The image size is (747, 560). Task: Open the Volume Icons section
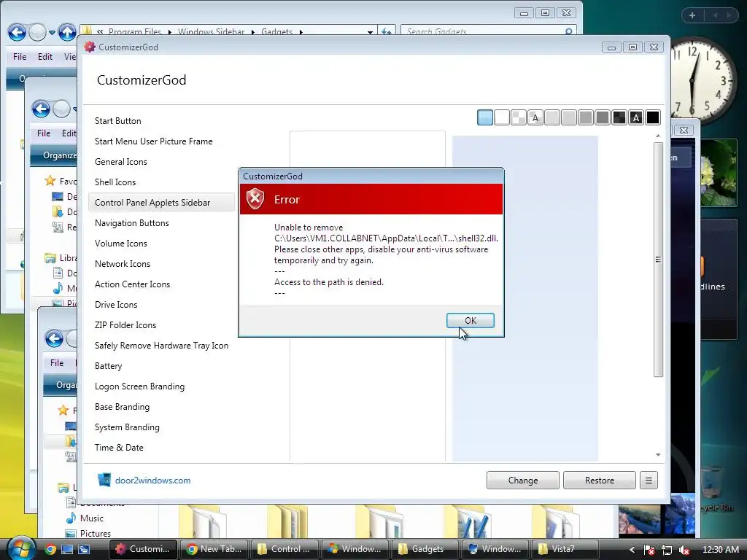tap(120, 244)
